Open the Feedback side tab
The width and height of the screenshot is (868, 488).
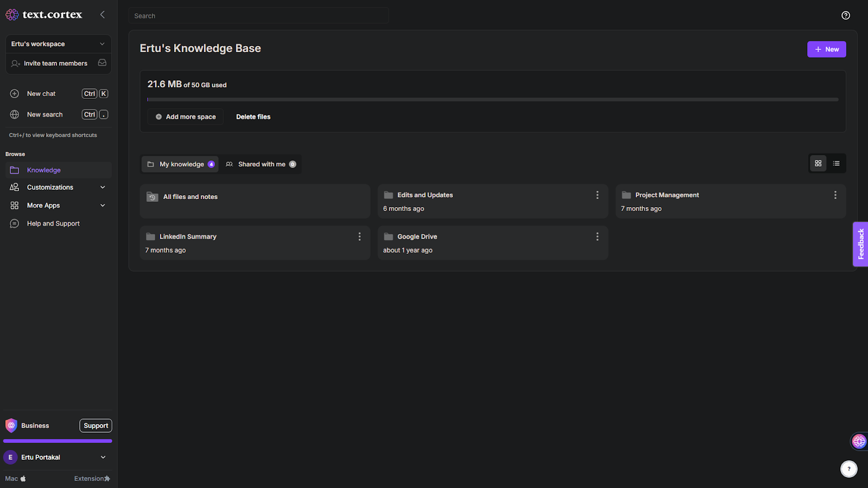(x=860, y=244)
